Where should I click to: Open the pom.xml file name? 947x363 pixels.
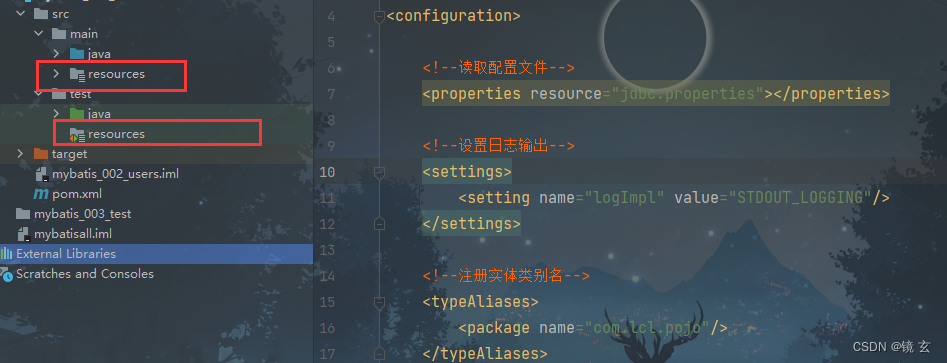pos(77,194)
